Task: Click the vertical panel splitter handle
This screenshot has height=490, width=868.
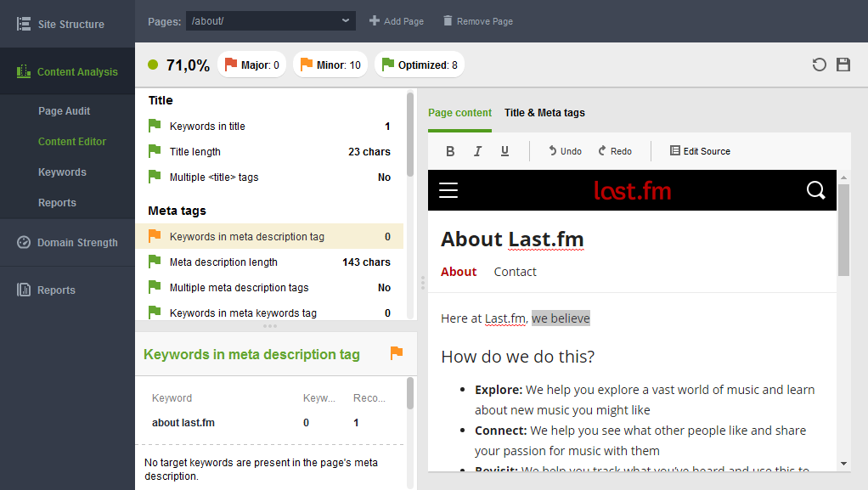Action: (x=422, y=283)
